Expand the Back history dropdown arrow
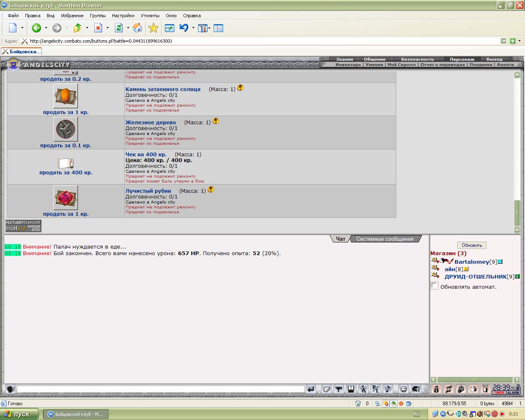This screenshot has width=525, height=420. [46, 28]
